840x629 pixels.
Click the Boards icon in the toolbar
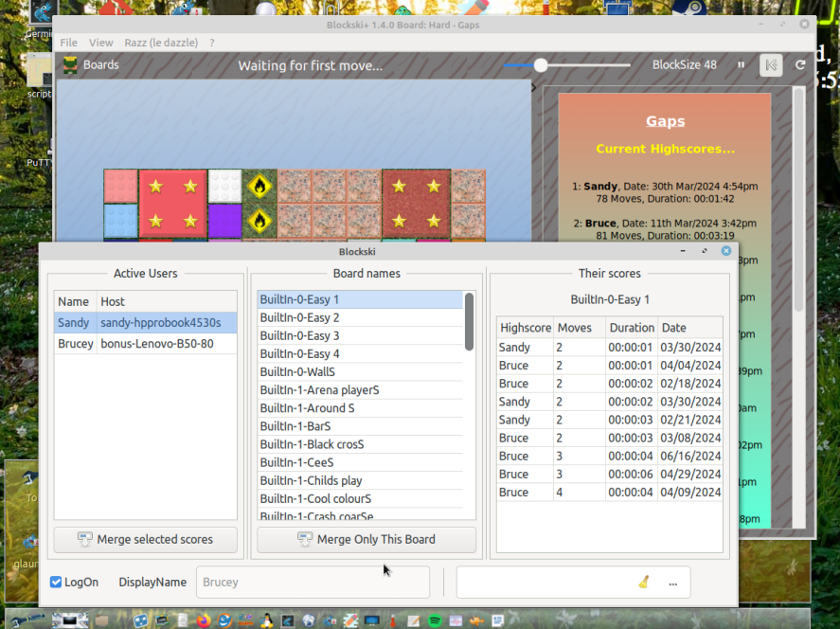(x=71, y=65)
